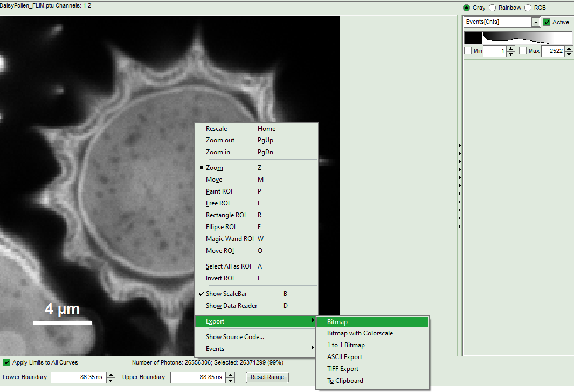Open the Events[Cnts] dropdown

(x=535, y=22)
